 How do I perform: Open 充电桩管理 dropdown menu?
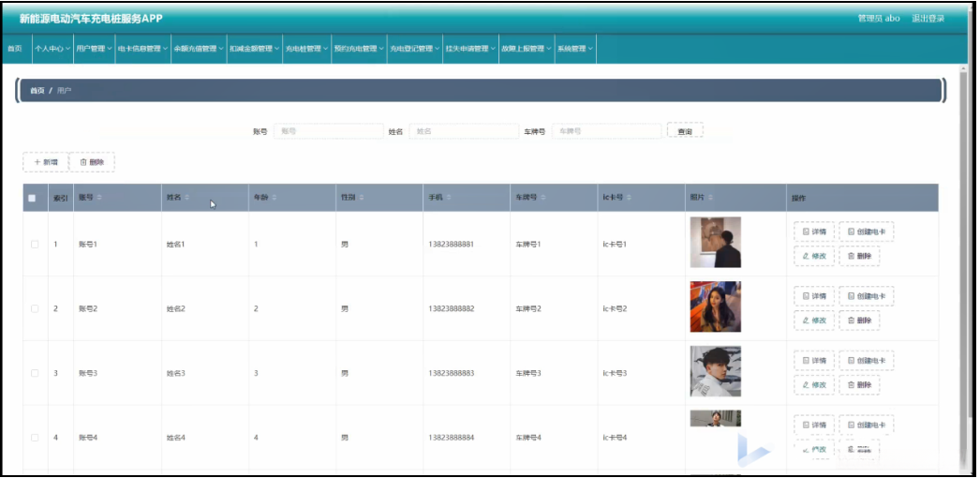[x=306, y=48]
